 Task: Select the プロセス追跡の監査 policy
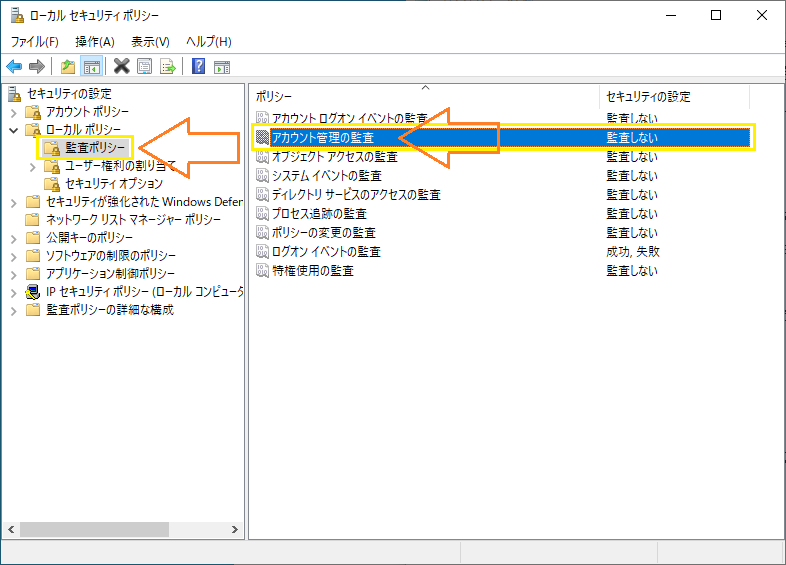pyautogui.click(x=319, y=214)
